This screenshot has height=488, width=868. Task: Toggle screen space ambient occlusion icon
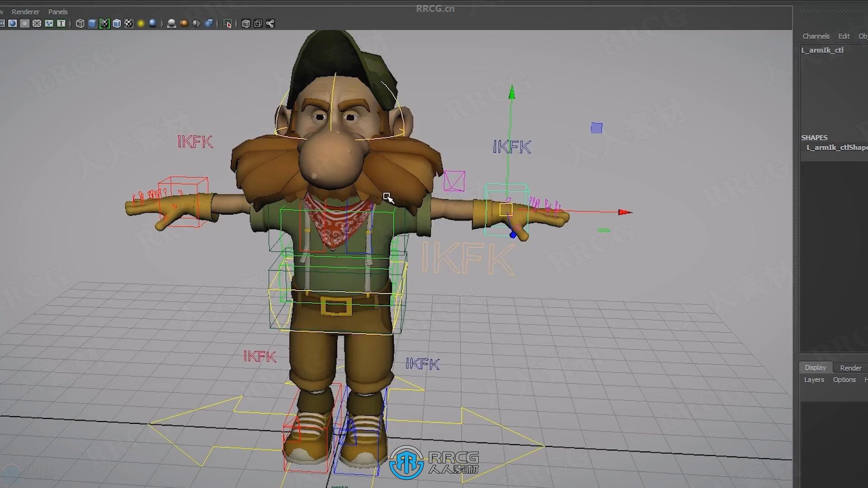click(172, 23)
